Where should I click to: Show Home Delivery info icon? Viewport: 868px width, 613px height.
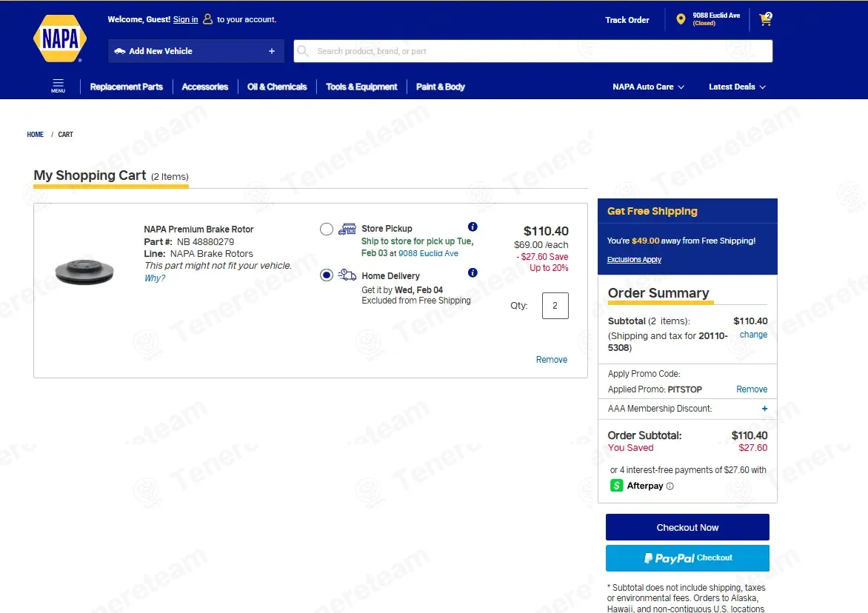473,272
